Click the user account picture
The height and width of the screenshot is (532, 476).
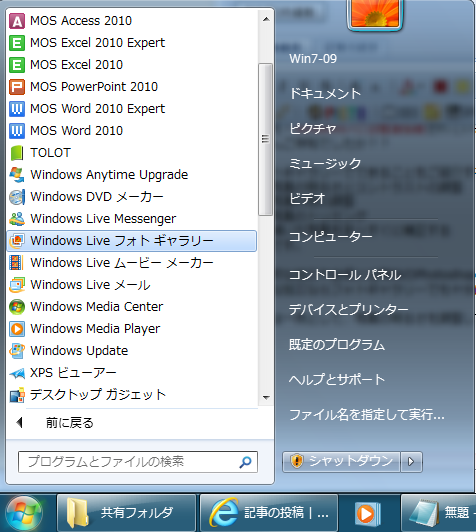375,14
